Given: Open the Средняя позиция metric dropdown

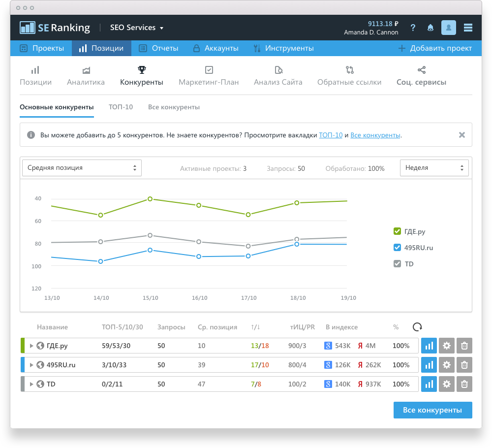Looking at the screenshot, I should (82, 168).
